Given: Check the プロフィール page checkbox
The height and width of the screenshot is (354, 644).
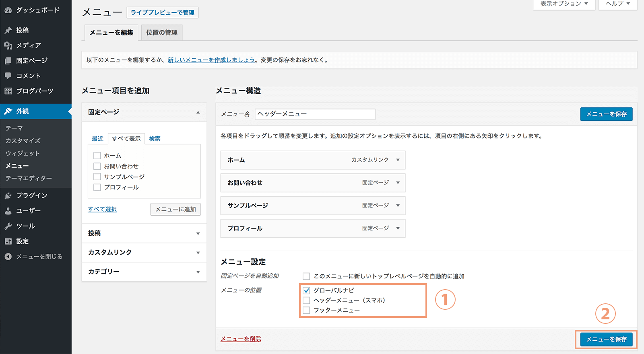Looking at the screenshot, I should tap(97, 187).
